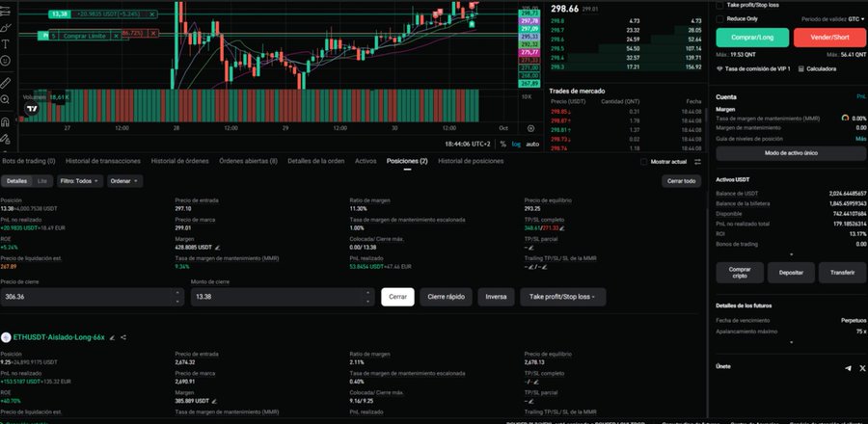Screen dimensions: 868x424
Task: Click the Precio de cierre 306.36 field
Action: tap(92, 297)
